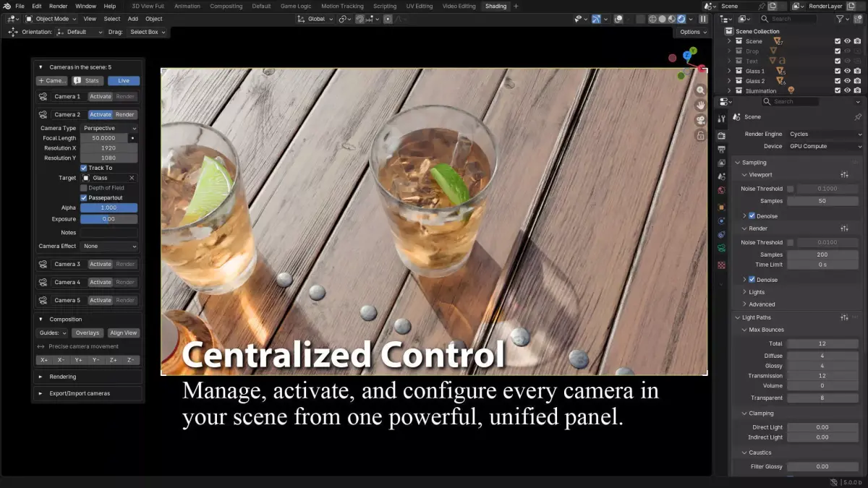Open the Scene properties tab icon
Image resolution: width=868 pixels, height=488 pixels.
pyautogui.click(x=721, y=176)
